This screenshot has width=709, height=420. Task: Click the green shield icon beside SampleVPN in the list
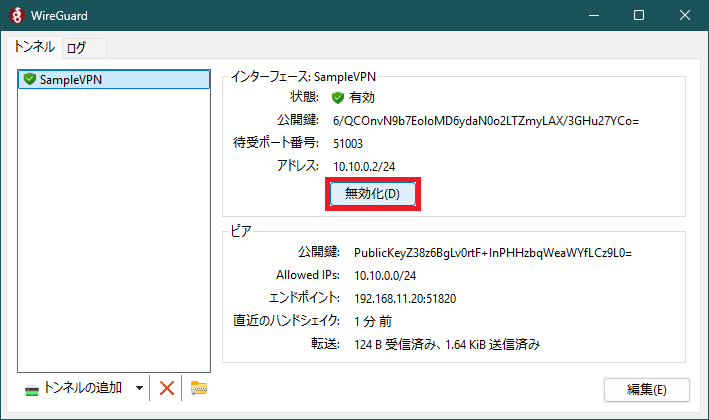pos(29,80)
